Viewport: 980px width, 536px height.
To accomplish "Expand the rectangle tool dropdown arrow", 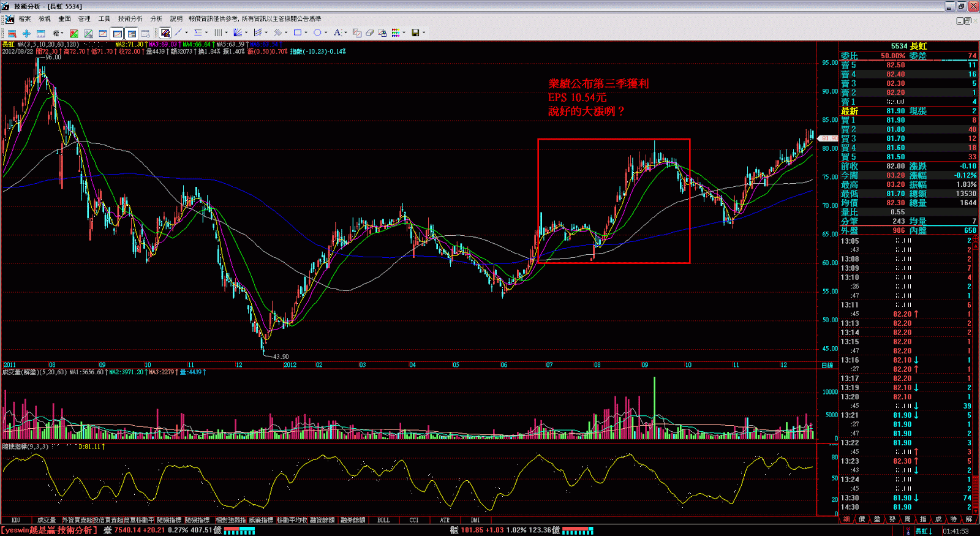I will (306, 33).
